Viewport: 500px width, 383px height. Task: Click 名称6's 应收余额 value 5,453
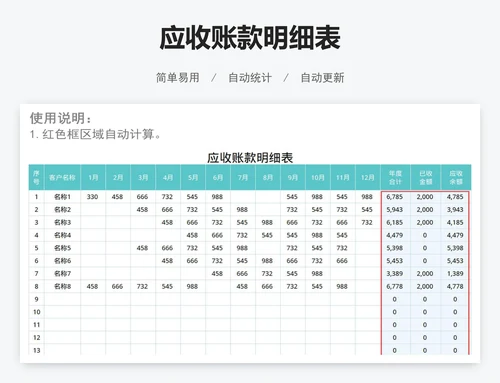click(x=455, y=261)
